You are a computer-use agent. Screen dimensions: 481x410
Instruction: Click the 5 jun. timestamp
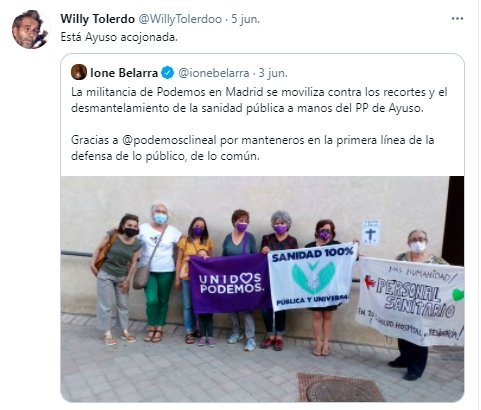[x=246, y=19]
